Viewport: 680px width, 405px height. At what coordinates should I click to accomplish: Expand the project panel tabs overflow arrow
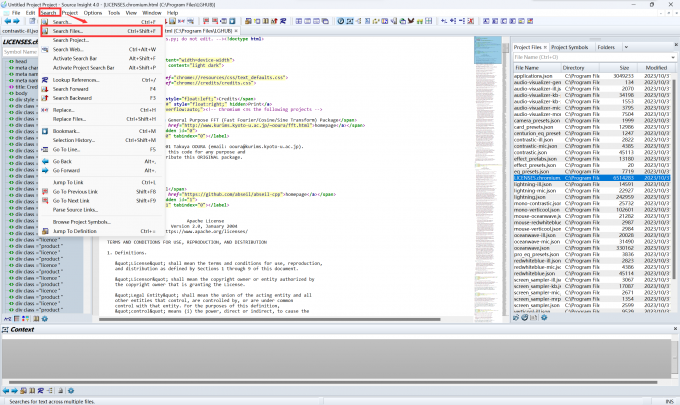[626, 47]
